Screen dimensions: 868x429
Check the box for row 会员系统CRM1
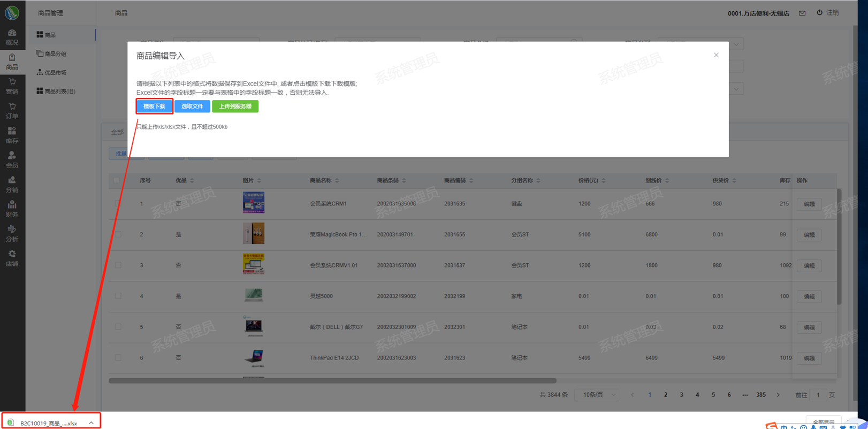118,203
